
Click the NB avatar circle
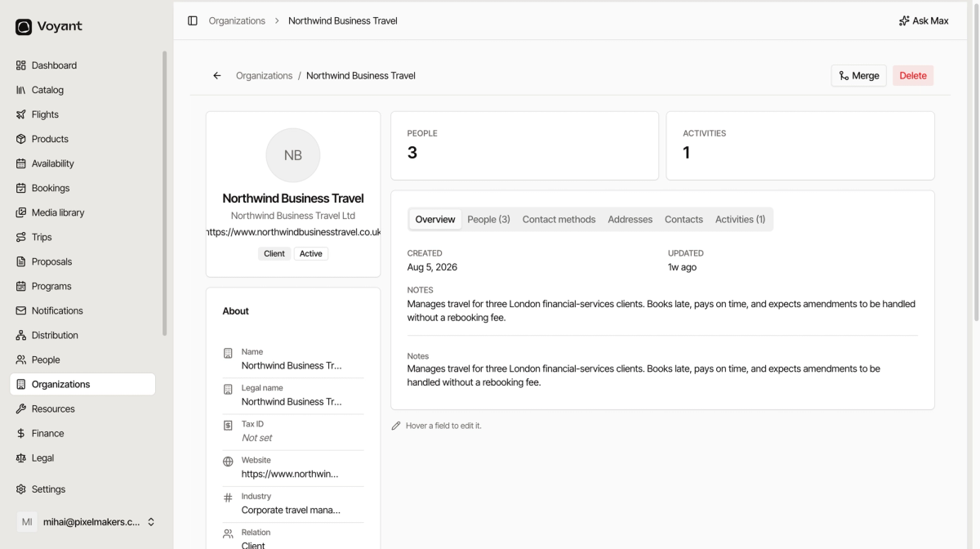[x=293, y=155]
